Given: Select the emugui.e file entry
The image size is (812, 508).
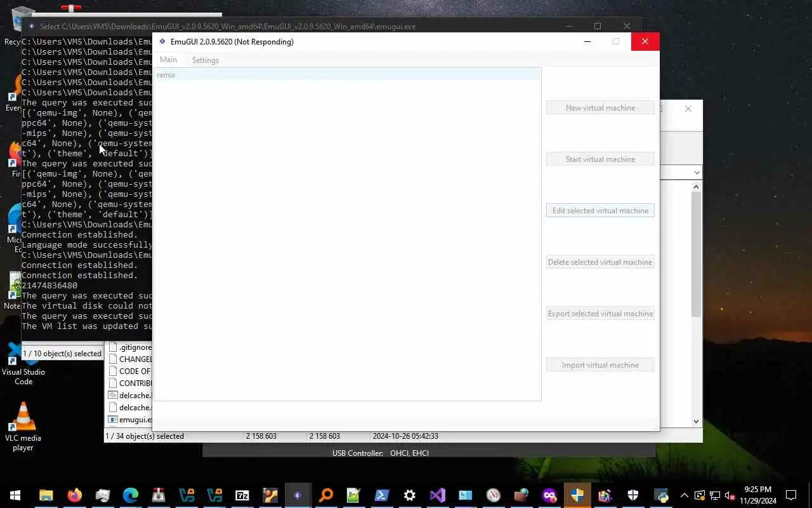Looking at the screenshot, I should pyautogui.click(x=131, y=420).
